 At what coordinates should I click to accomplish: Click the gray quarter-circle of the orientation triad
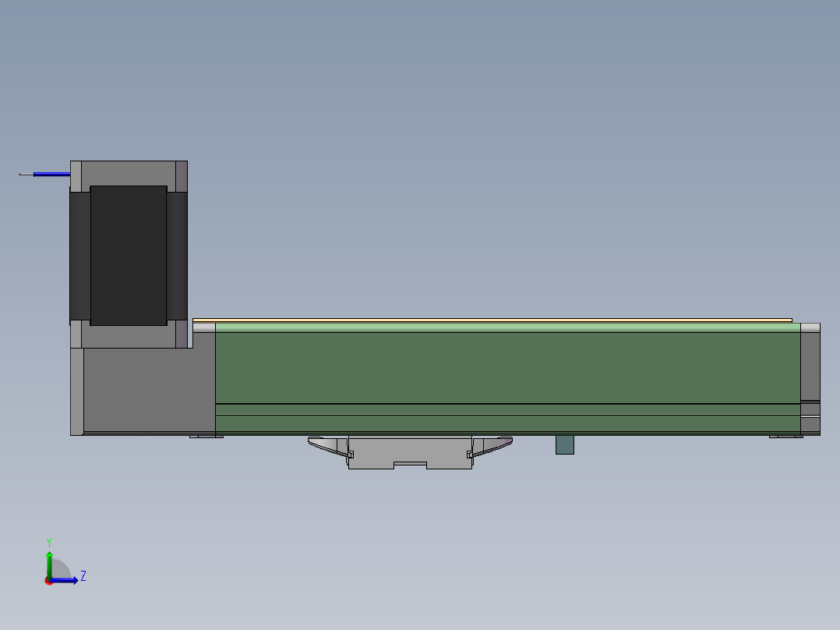coord(61,566)
